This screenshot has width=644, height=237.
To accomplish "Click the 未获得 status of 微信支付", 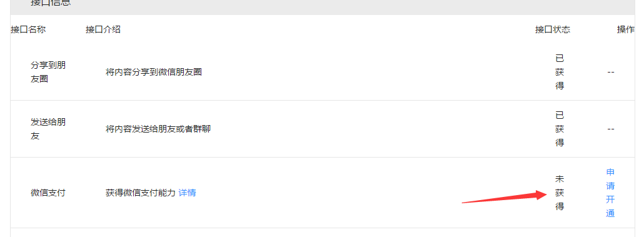I will tap(560, 193).
